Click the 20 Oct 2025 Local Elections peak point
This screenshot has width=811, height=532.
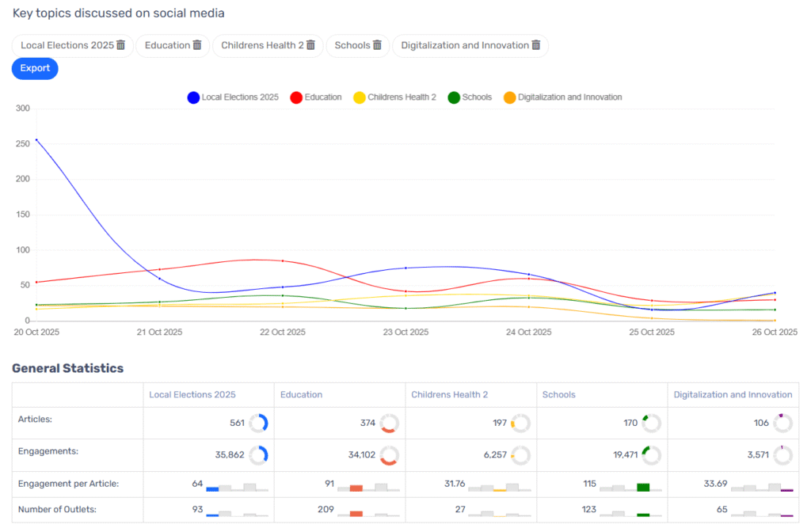pyautogui.click(x=36, y=140)
